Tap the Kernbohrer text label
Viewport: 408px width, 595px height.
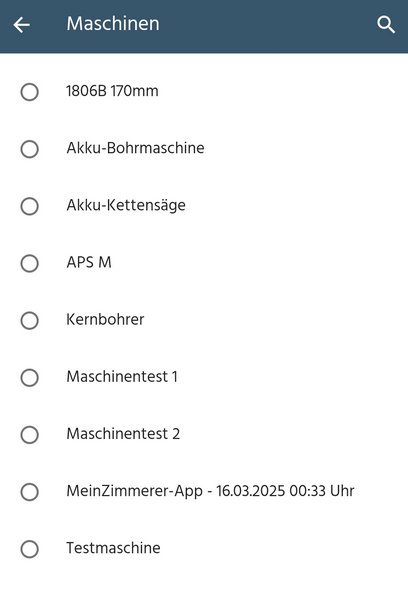pyautogui.click(x=105, y=320)
